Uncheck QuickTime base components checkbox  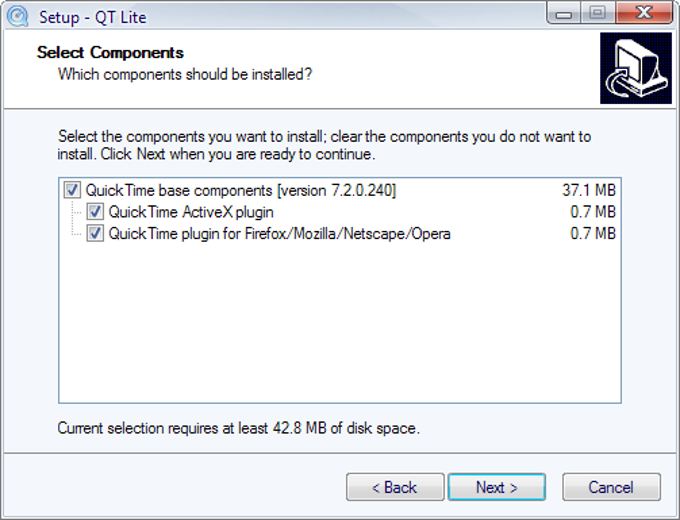tap(72, 190)
